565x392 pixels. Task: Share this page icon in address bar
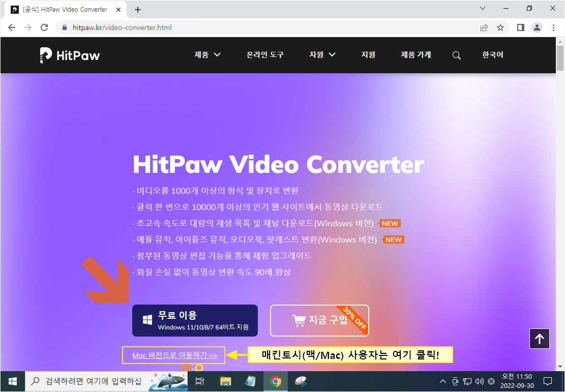(484, 27)
